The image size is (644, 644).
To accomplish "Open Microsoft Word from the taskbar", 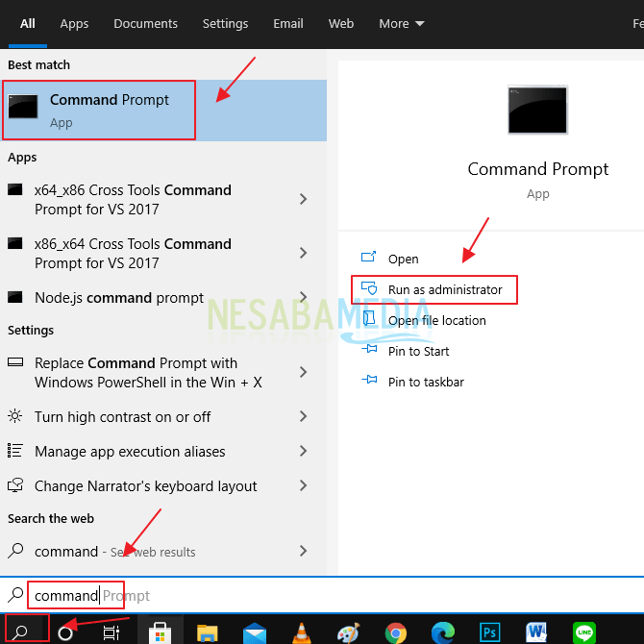I will point(536,632).
